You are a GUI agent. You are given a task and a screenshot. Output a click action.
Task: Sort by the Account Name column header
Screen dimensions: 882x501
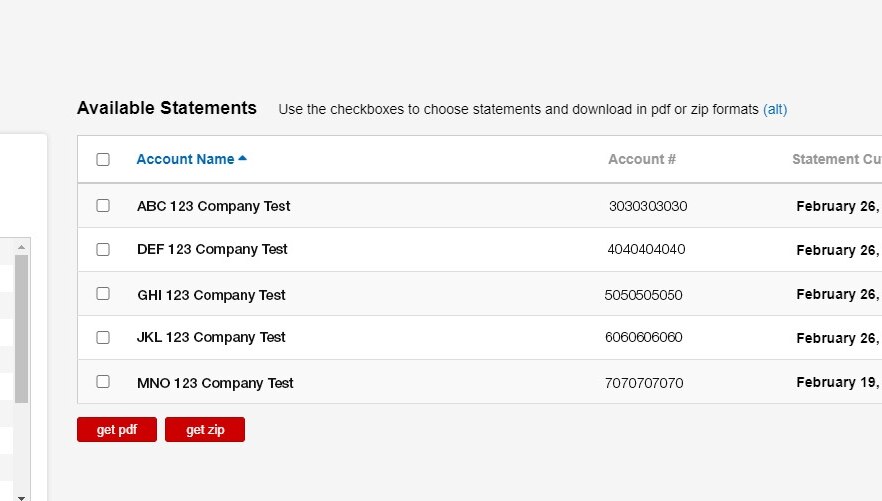tap(185, 159)
